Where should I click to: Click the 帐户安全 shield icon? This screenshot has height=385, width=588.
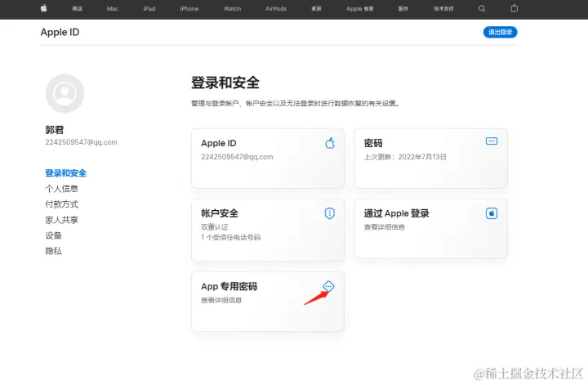point(330,213)
